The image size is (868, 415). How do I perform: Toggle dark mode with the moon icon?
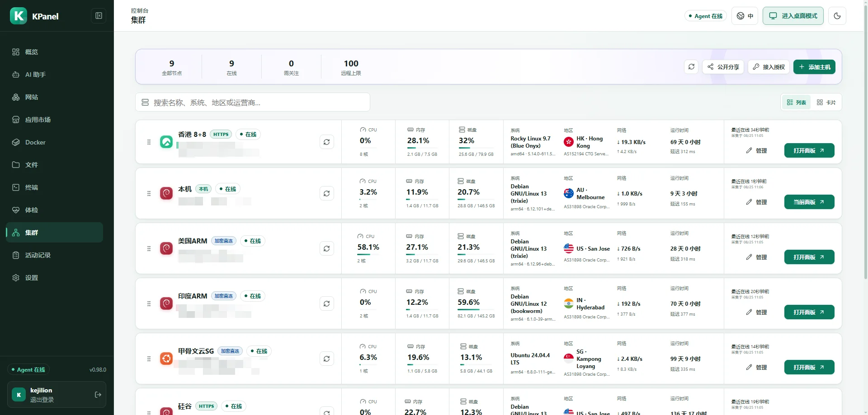point(837,16)
